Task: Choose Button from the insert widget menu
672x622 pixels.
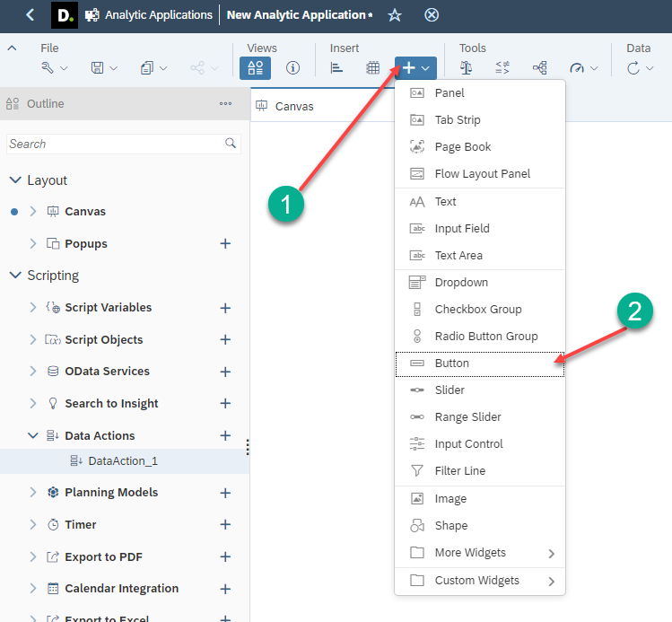Action: [x=451, y=364]
